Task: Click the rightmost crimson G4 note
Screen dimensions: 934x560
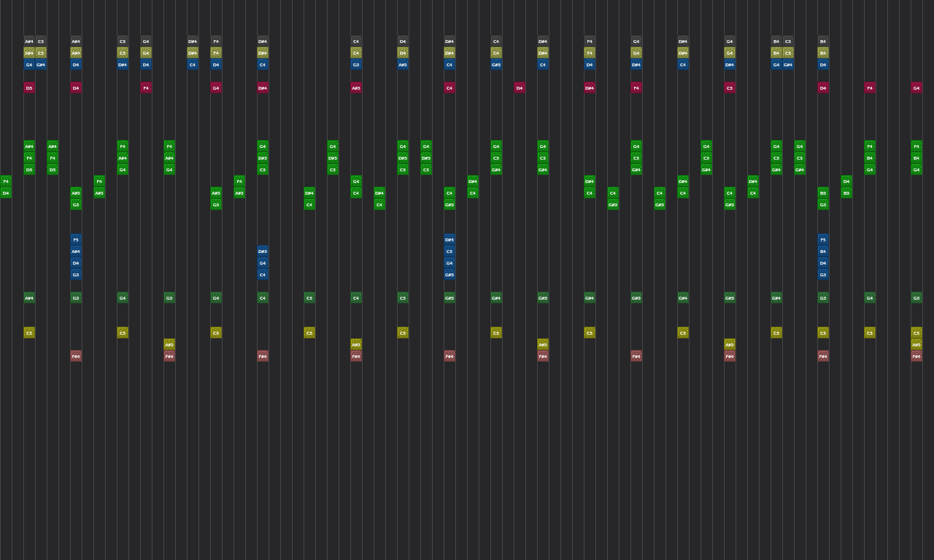Action: (x=916, y=88)
